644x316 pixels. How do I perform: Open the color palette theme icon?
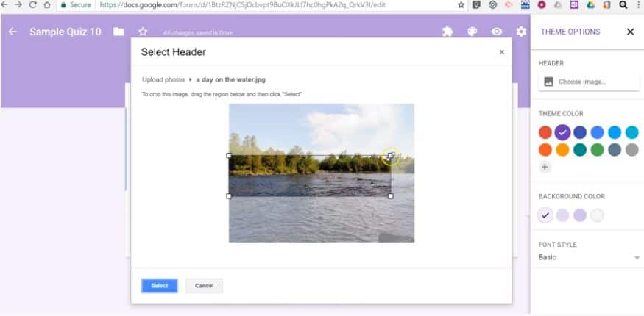473,32
